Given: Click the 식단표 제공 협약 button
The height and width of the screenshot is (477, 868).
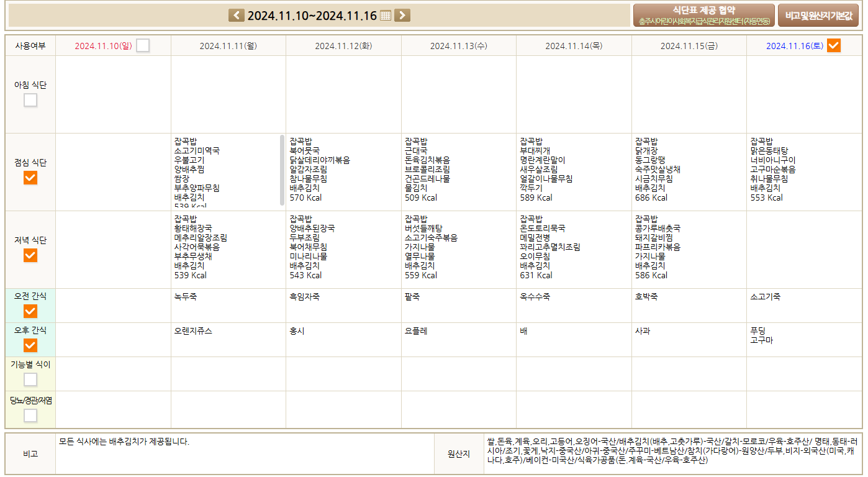Looking at the screenshot, I should 703,16.
